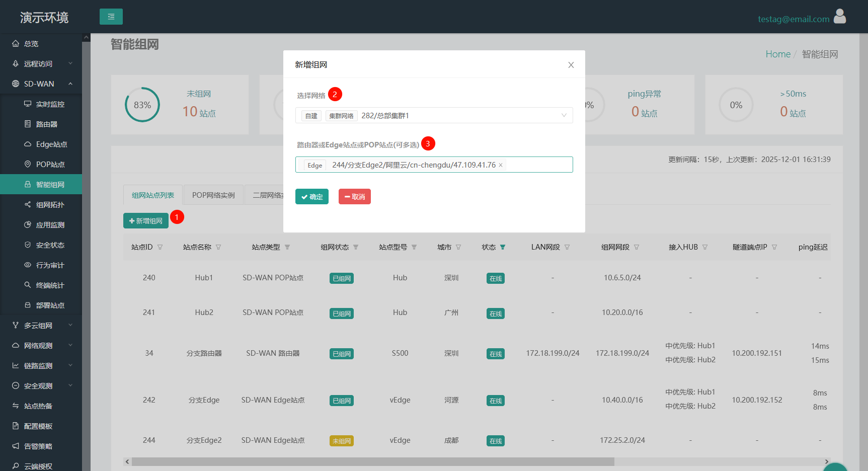Open 部署站点 sidebar icon item
Viewport: 868px width, 471px height.
pyautogui.click(x=28, y=305)
